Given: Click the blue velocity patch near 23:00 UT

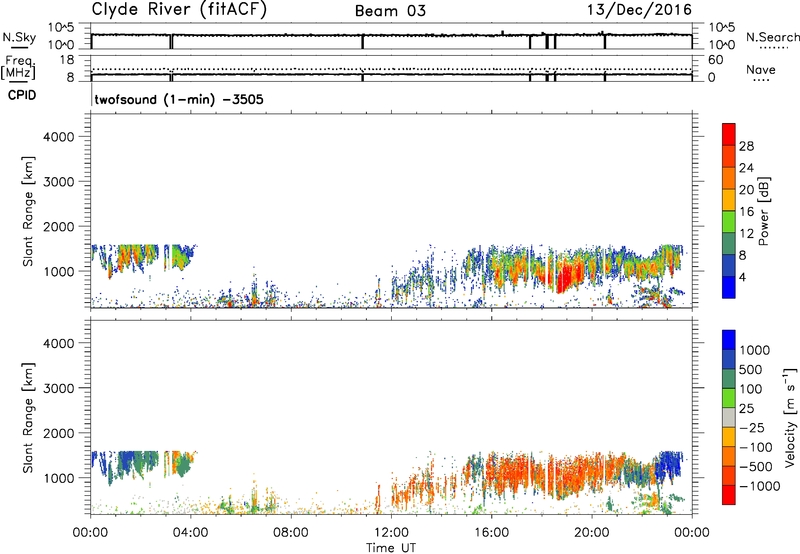Looking at the screenshot, I should tap(667, 464).
